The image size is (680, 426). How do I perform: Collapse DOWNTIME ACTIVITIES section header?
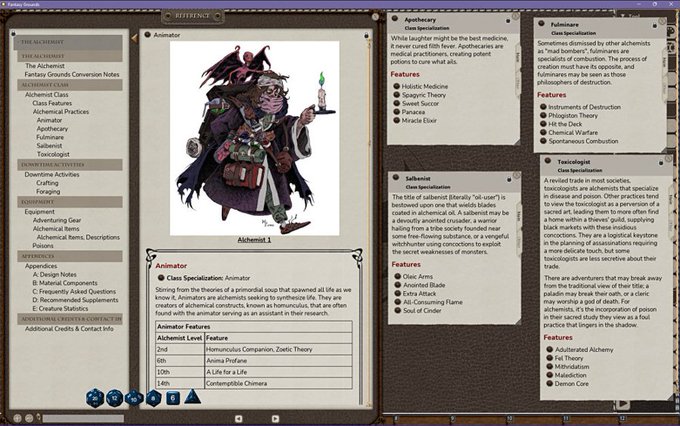pos(69,165)
